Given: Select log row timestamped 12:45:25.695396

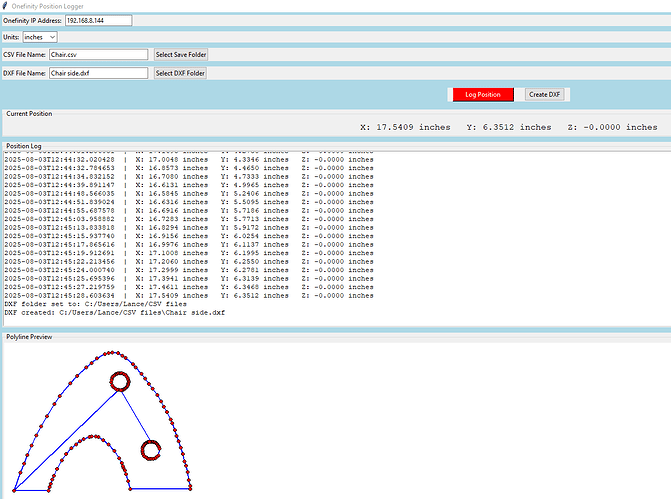Looking at the screenshot, I should 189,279.
